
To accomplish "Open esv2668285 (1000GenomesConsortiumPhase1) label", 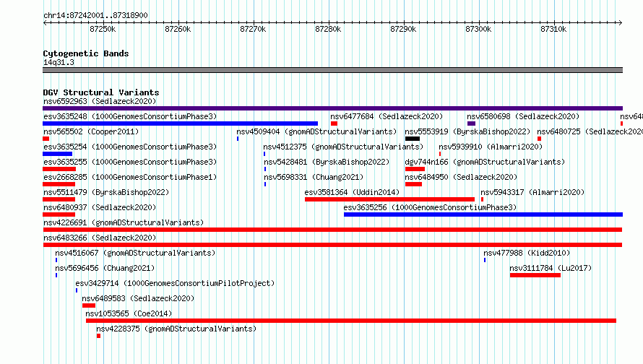I will [x=130, y=177].
